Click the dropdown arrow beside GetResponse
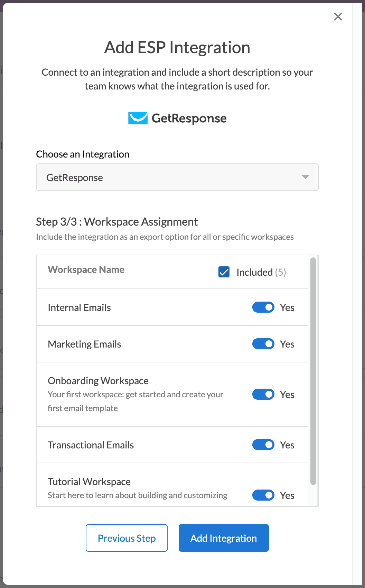Image resolution: width=365 pixels, height=588 pixels. coord(305,177)
